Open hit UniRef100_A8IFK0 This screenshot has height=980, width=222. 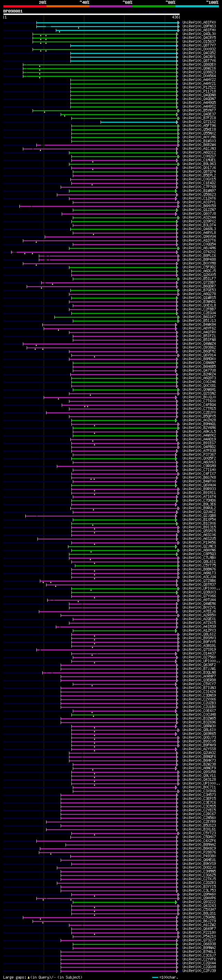pyautogui.click(x=199, y=23)
